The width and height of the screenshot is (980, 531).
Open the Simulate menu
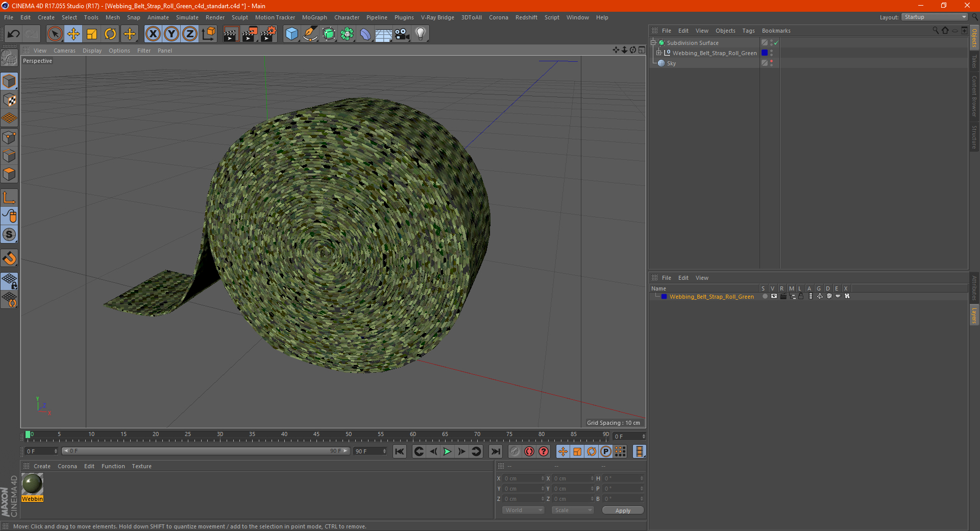pyautogui.click(x=187, y=17)
